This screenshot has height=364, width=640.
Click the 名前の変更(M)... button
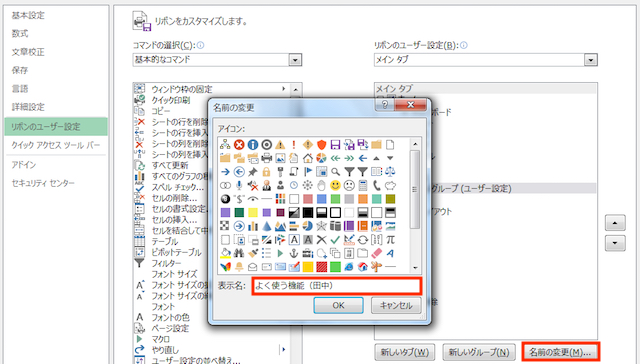[560, 352]
